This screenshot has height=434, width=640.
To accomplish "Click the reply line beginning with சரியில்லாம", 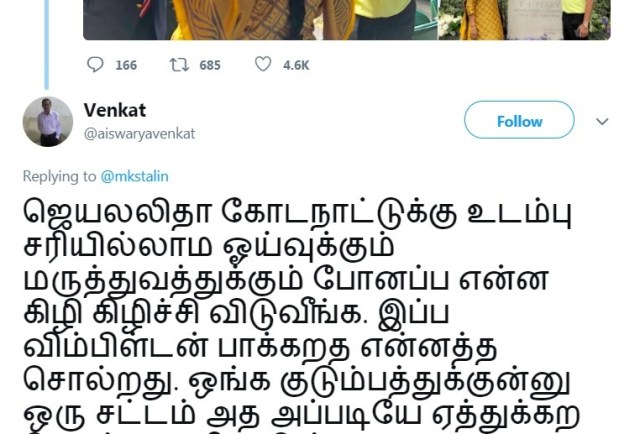I will pos(209,247).
